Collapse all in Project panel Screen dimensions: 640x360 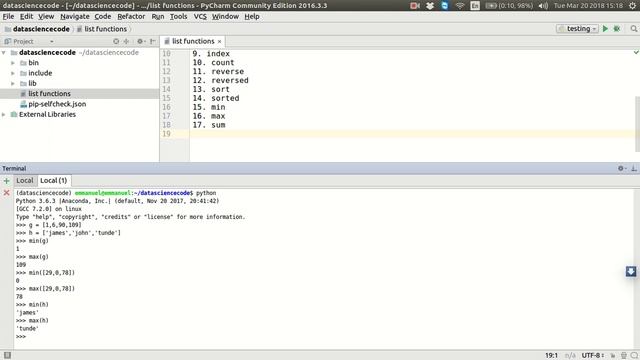(x=127, y=41)
